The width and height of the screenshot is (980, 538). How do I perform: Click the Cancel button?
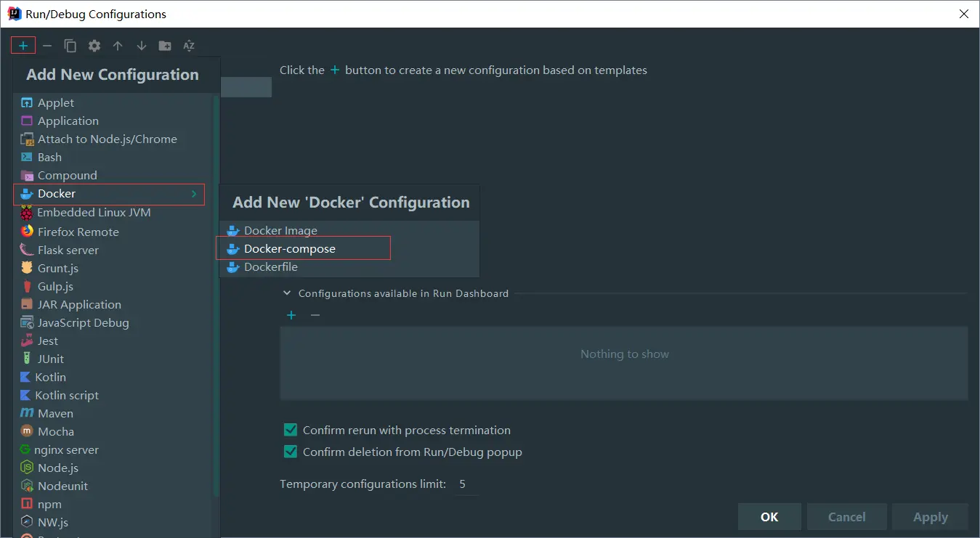[847, 517]
